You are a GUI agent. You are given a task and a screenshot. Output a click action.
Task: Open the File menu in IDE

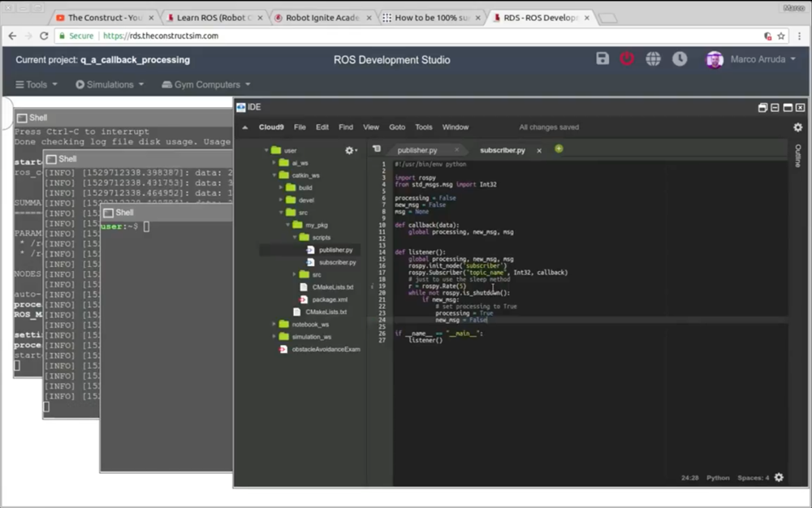click(300, 127)
